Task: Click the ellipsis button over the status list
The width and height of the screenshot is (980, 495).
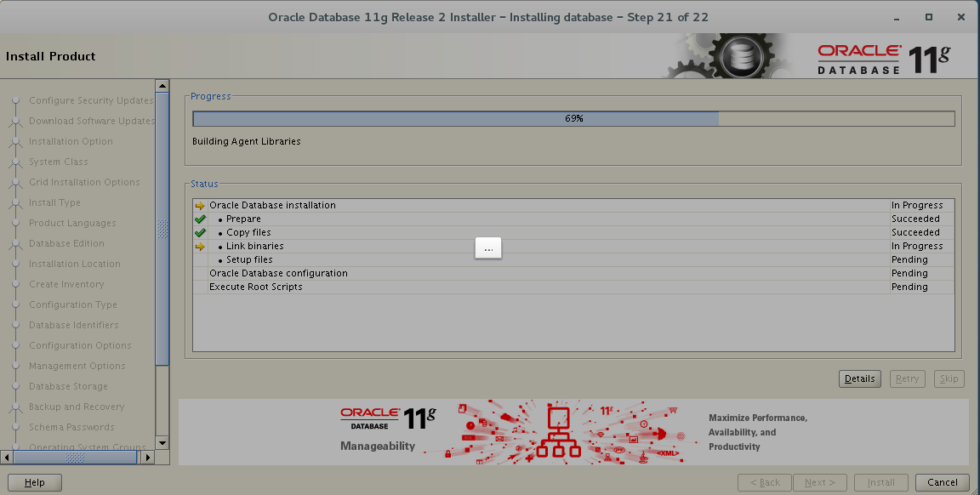Action: pyautogui.click(x=487, y=247)
